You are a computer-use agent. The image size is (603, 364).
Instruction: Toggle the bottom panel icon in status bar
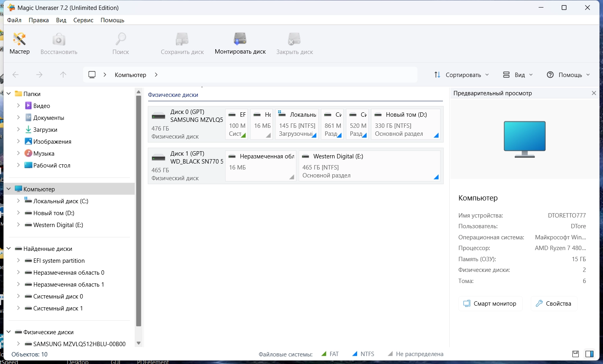point(575,354)
